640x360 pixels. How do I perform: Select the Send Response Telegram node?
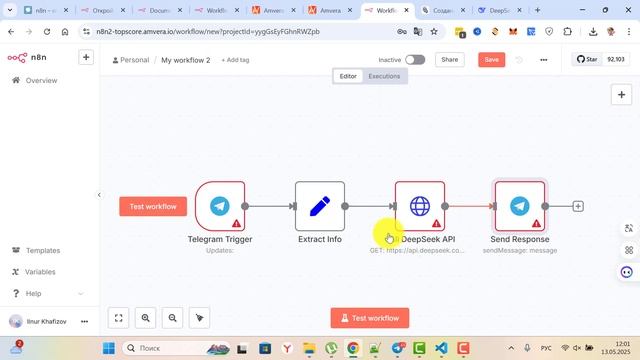coord(520,206)
